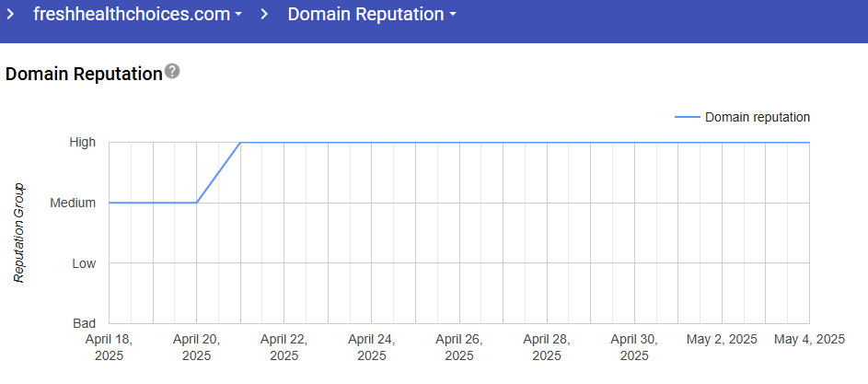Select the April 24, 2025 date label
The width and height of the screenshot is (868, 384).
click(x=372, y=347)
